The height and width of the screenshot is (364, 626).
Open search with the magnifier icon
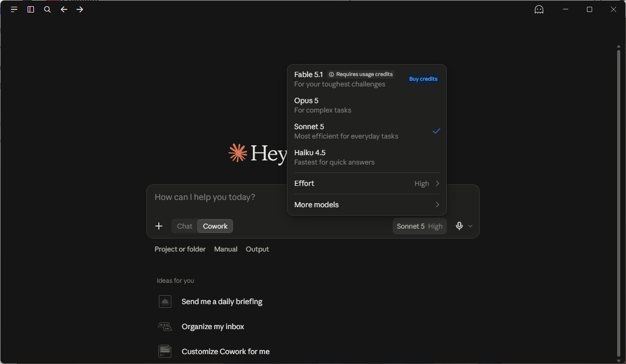[47, 9]
